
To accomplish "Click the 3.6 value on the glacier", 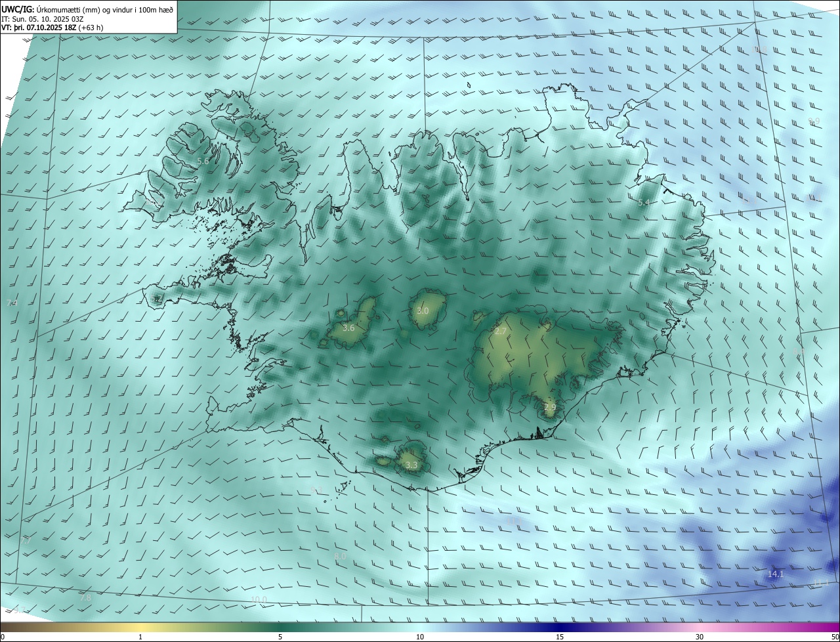I will coord(348,328).
